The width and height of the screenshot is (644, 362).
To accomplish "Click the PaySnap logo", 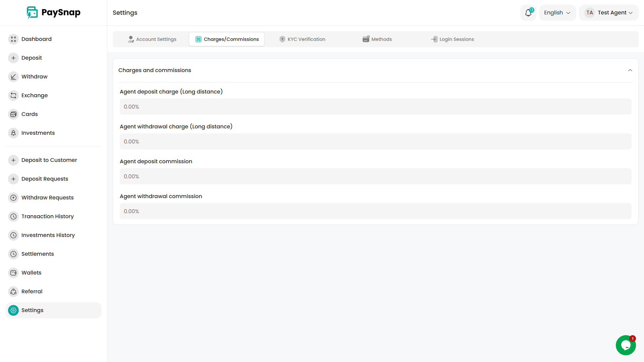I will point(54,13).
